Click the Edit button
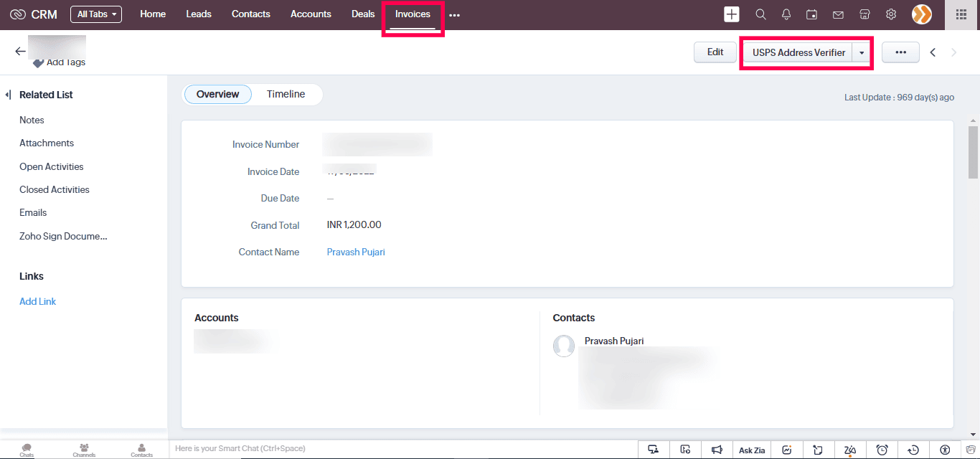980x459 pixels. tap(715, 52)
